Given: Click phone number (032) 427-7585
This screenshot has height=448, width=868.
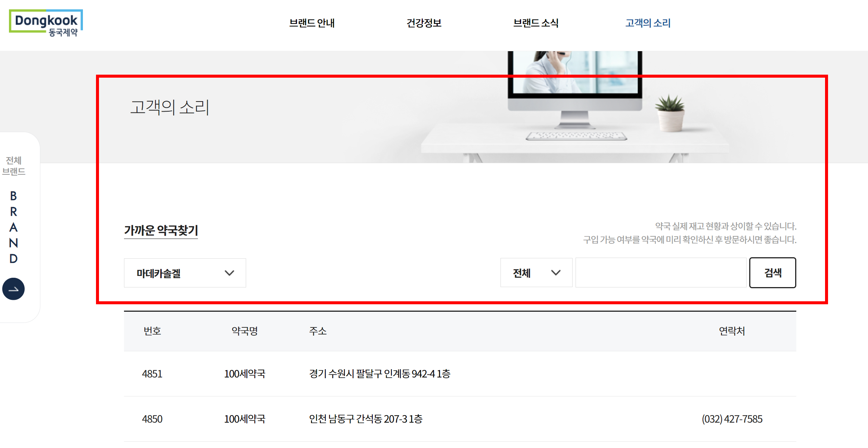Looking at the screenshot, I should (x=732, y=419).
